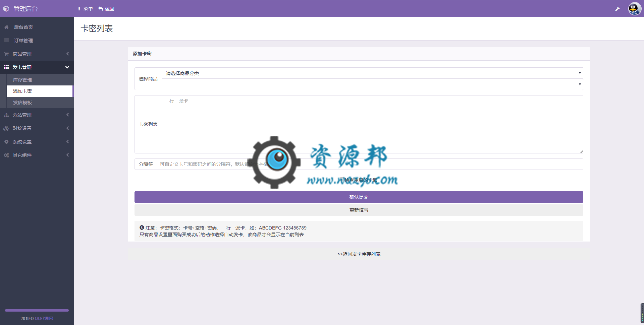The image size is (644, 325).
Task: Open the wrench tool icon in header
Action: pyautogui.click(x=618, y=9)
